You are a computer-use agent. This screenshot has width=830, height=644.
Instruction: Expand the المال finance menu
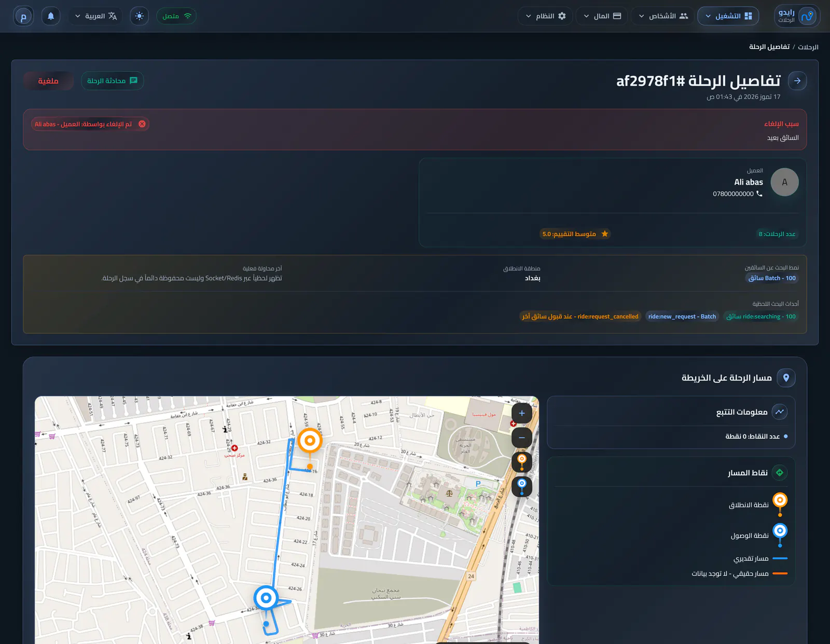coord(602,16)
